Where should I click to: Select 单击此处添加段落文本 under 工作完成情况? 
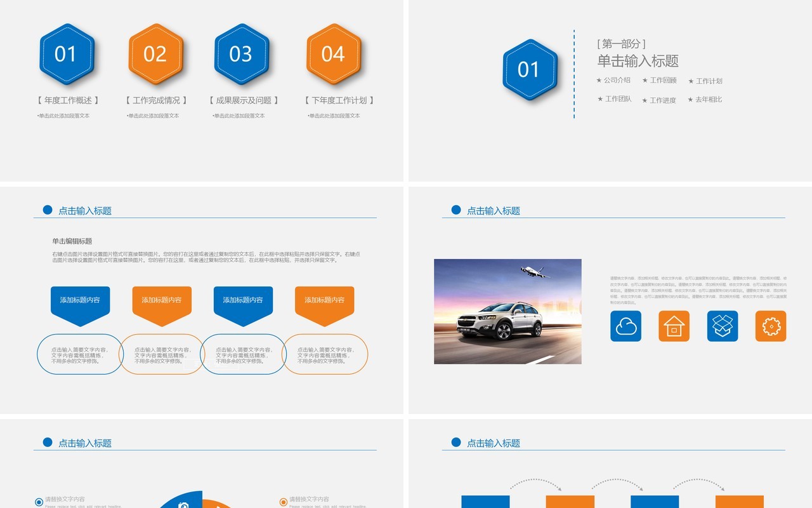coord(153,116)
